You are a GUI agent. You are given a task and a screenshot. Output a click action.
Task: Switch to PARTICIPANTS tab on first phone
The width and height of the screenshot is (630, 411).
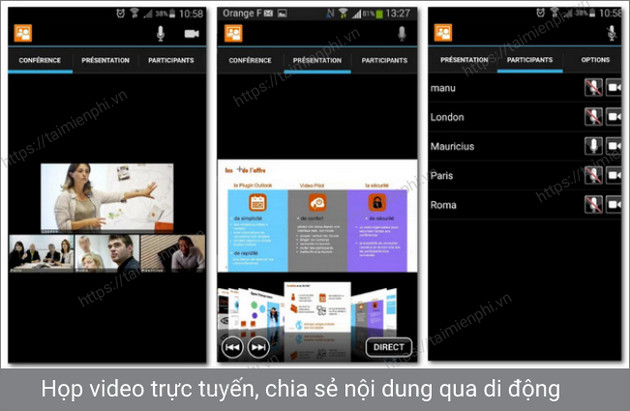171,60
